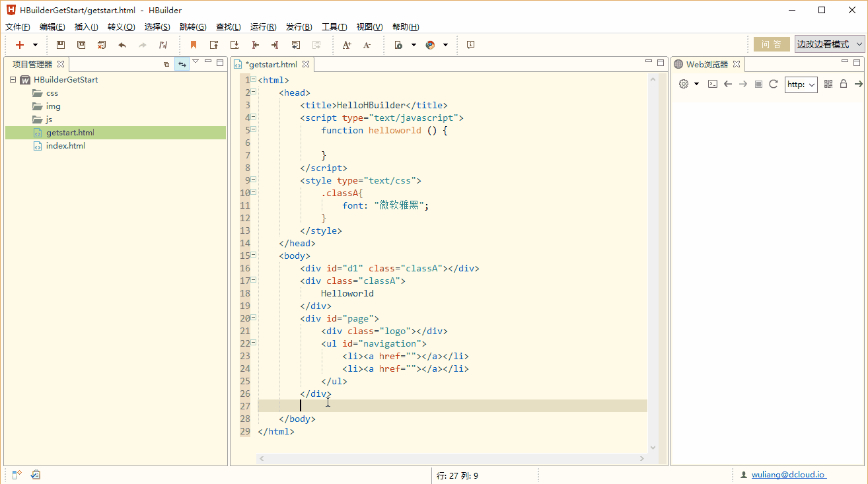The height and width of the screenshot is (484, 868).
Task: Select the 项目管理器 tab
Action: (32, 64)
